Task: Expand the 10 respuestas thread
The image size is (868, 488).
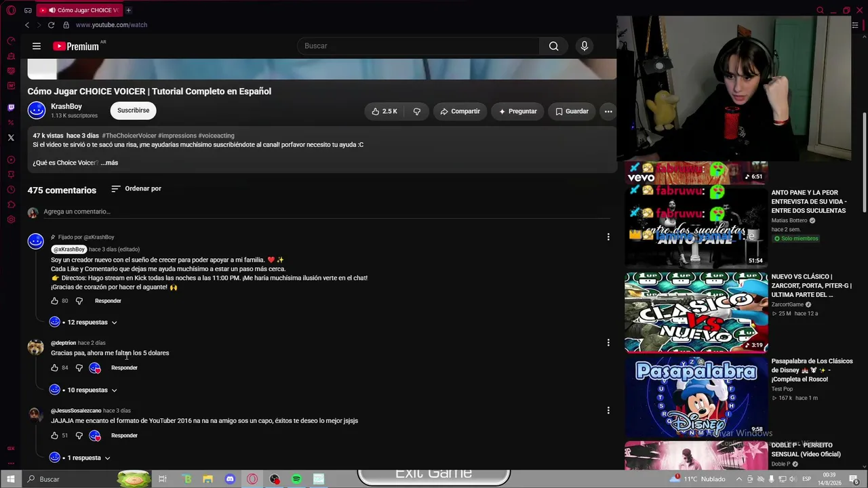Action: 84,390
